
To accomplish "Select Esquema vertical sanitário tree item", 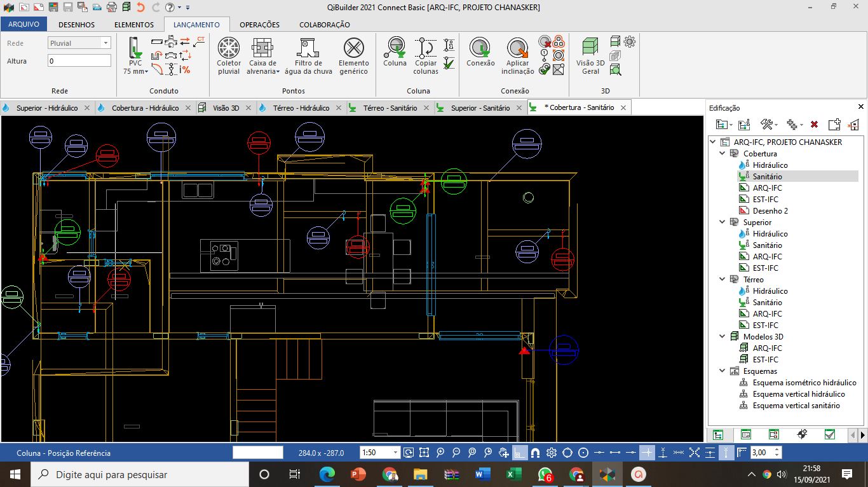I will [x=796, y=405].
